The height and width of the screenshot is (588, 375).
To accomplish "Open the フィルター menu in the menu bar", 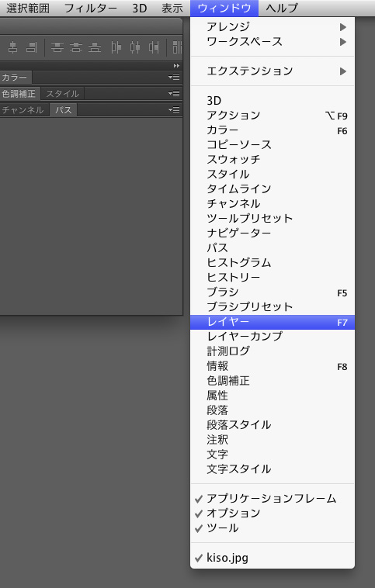I will (91, 8).
